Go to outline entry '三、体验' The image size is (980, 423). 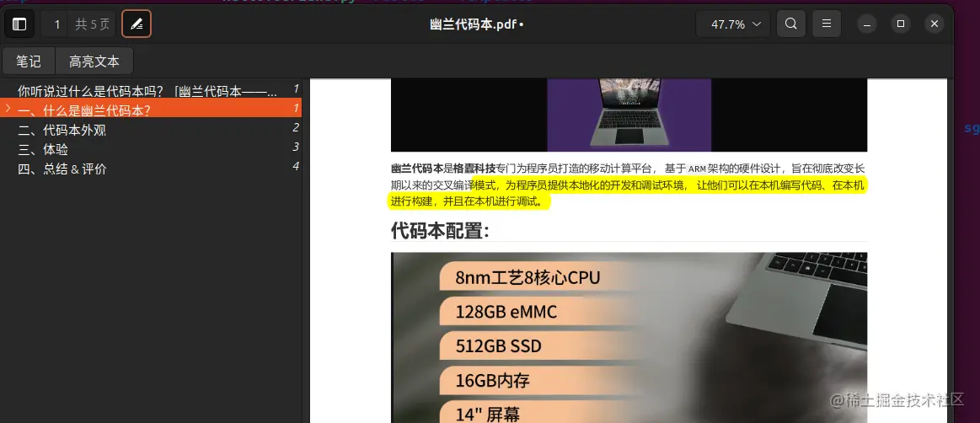coord(151,149)
